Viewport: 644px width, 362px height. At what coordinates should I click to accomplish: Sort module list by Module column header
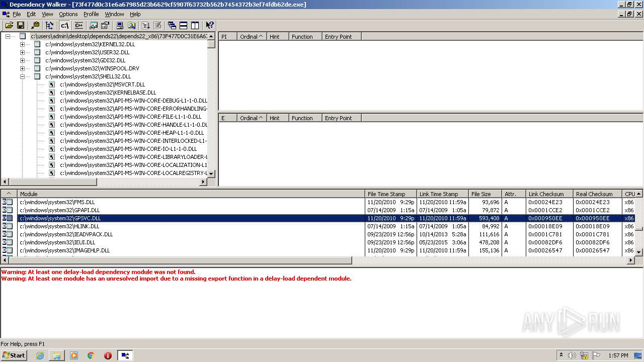(x=191, y=194)
